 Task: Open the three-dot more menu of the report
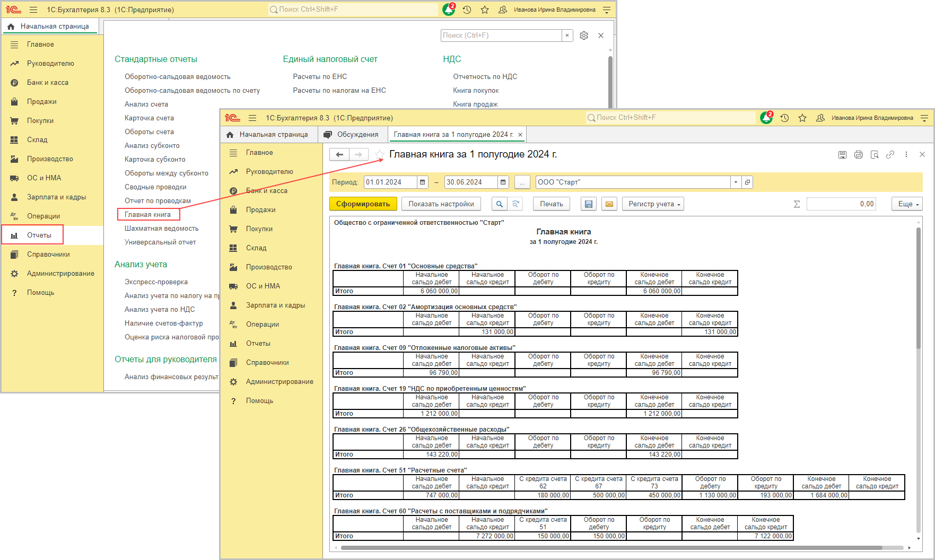click(x=906, y=155)
